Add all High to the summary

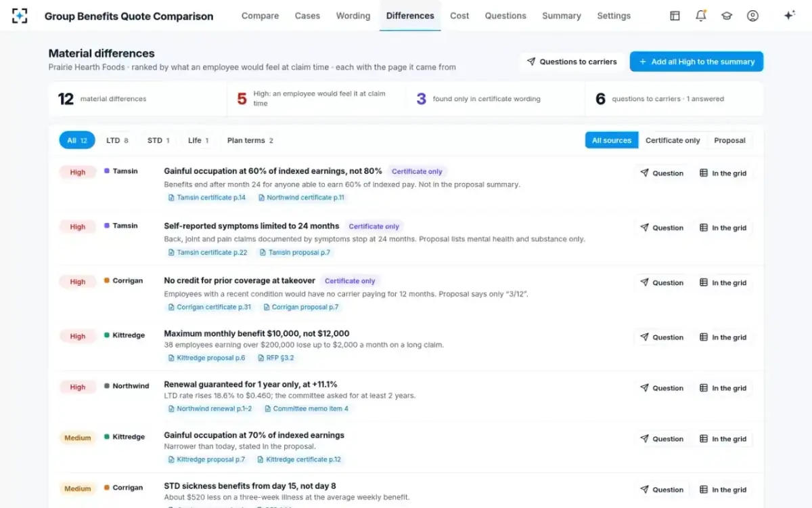click(x=696, y=62)
